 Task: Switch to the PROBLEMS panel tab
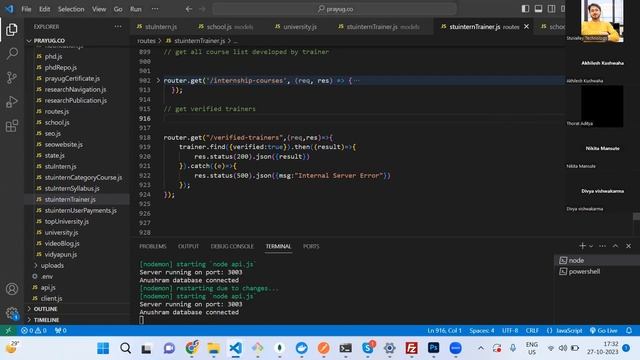[x=153, y=246]
